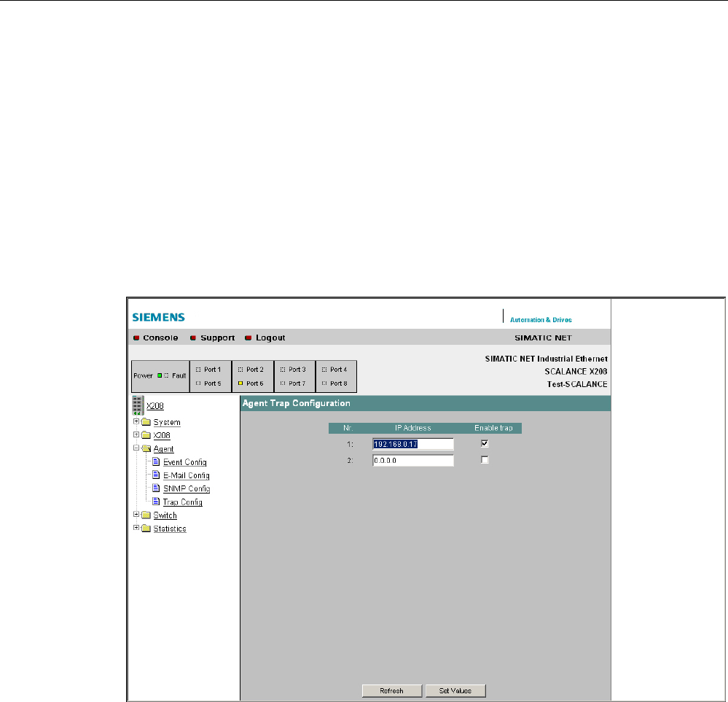Open the Statistics link in tree
Viewport: 728px width, 702px height.
click(x=170, y=529)
